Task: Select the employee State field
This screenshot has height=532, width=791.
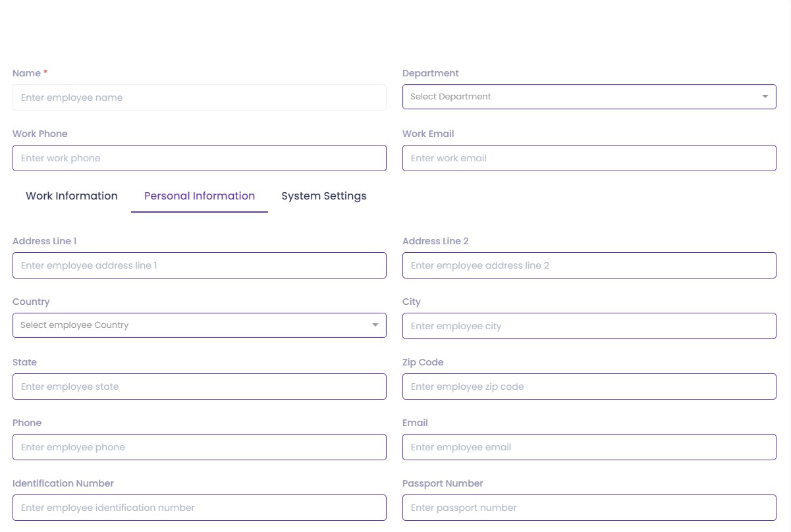Action: point(199,386)
